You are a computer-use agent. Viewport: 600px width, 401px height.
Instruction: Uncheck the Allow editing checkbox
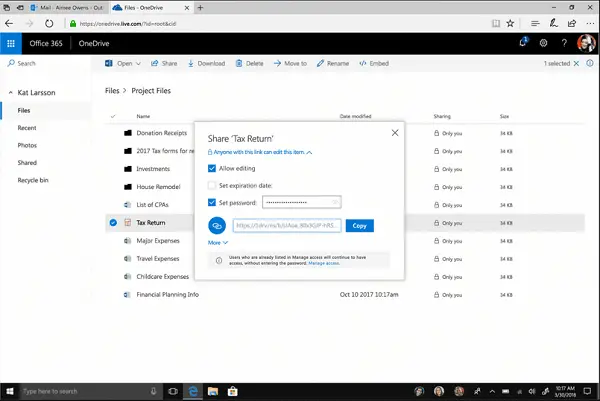[x=212, y=168]
